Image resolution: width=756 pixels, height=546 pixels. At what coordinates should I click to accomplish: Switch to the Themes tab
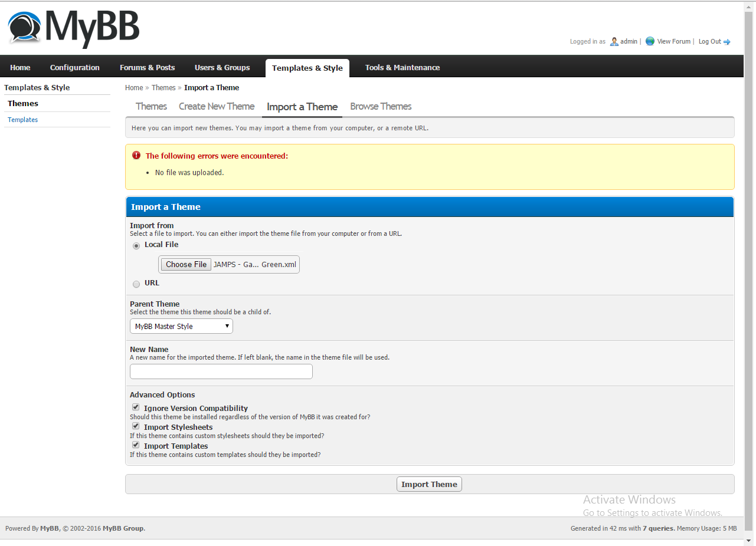(x=151, y=107)
